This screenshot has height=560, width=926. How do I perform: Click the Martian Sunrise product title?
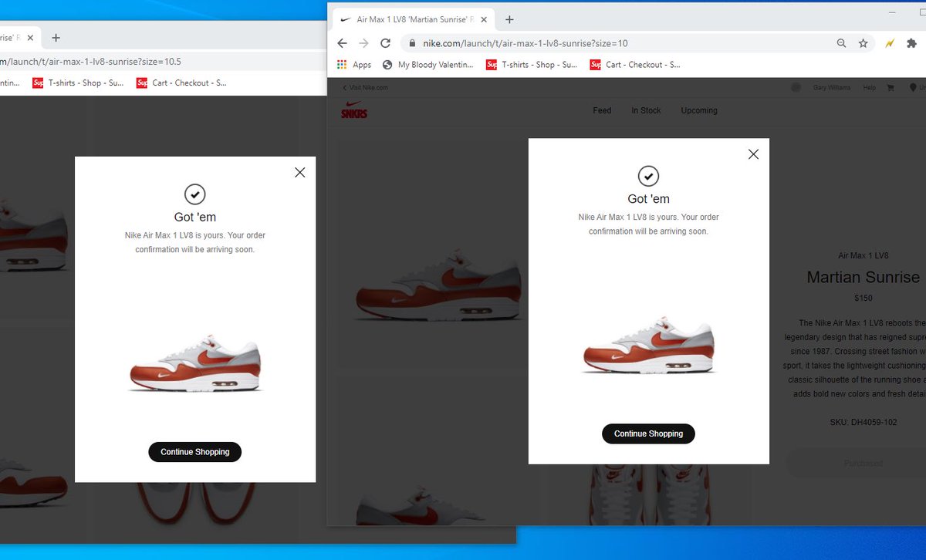(863, 277)
